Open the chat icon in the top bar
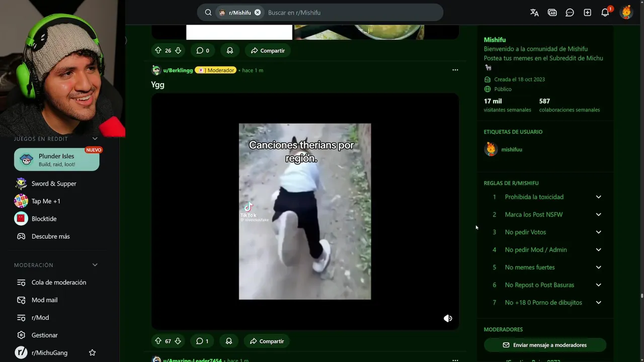The height and width of the screenshot is (362, 644). coord(570,13)
